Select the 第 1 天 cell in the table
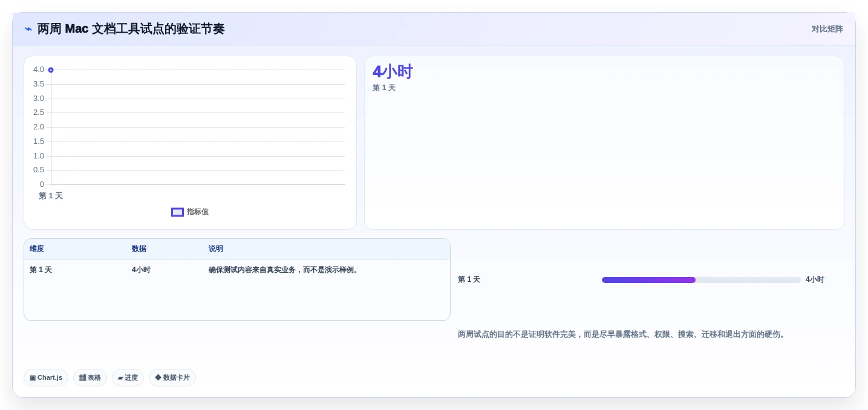 41,270
